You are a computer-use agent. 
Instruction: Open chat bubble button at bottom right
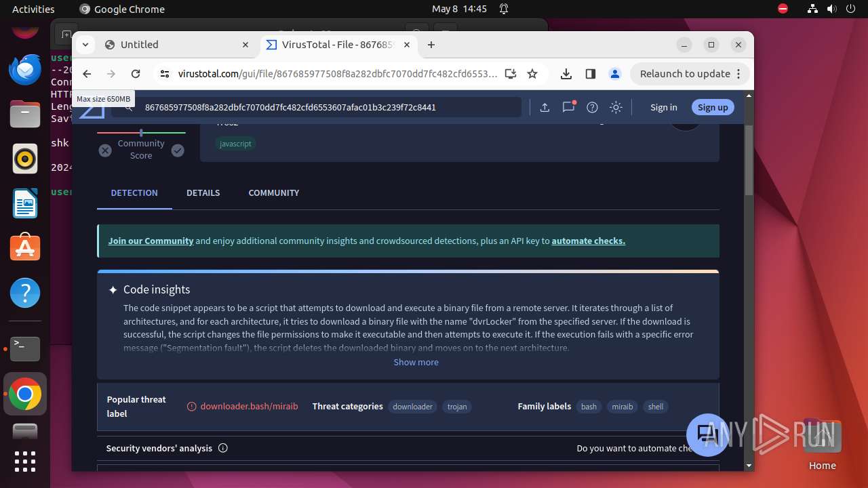point(707,434)
